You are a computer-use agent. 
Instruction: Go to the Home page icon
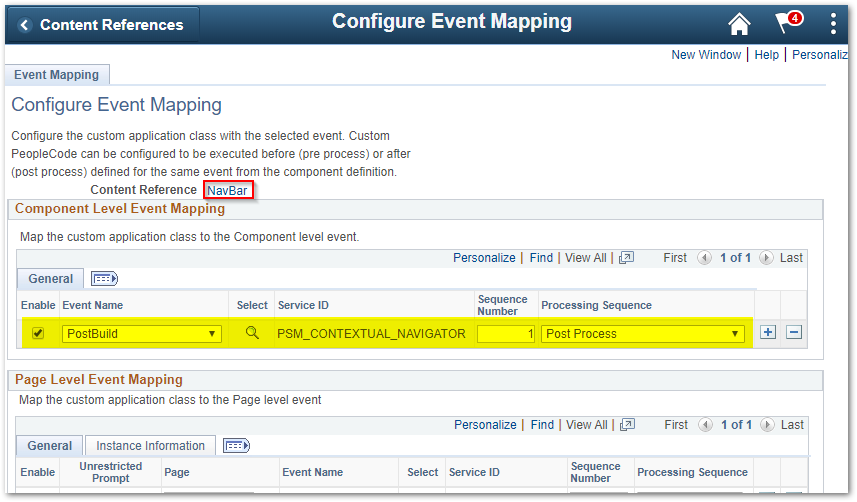739,24
